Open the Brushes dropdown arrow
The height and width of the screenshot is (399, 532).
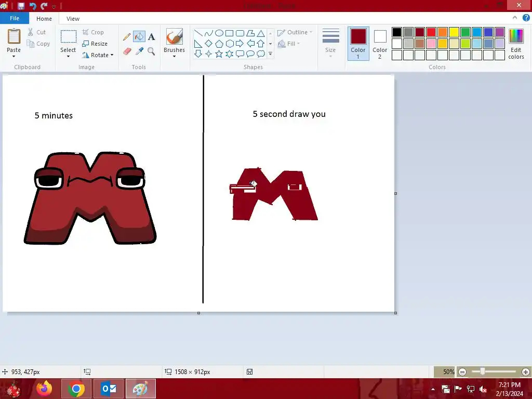[x=174, y=56]
